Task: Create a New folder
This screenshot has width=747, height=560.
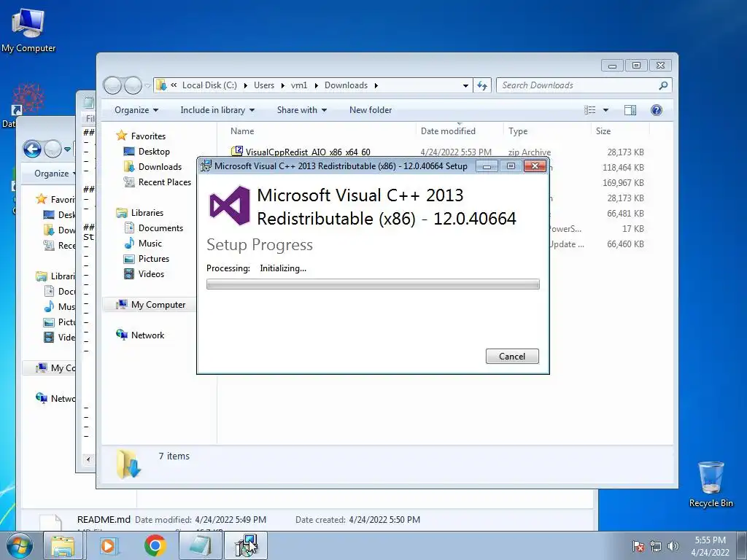Action: point(370,110)
